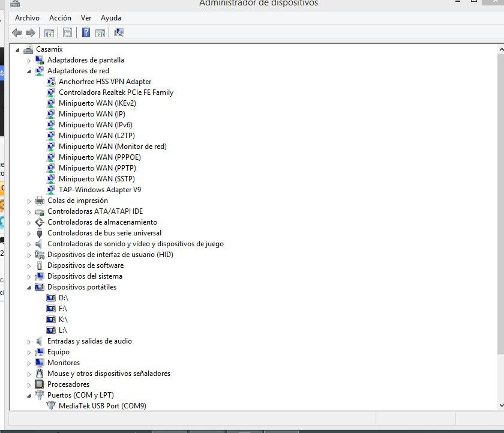Select Minipuerto WAN (SSTP)
The image size is (504, 433).
pos(97,179)
